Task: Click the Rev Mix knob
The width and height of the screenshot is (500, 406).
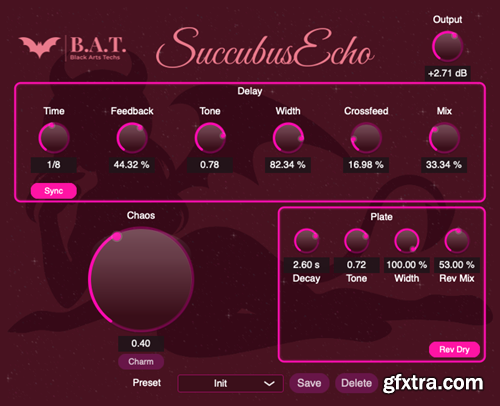Action: pyautogui.click(x=457, y=241)
